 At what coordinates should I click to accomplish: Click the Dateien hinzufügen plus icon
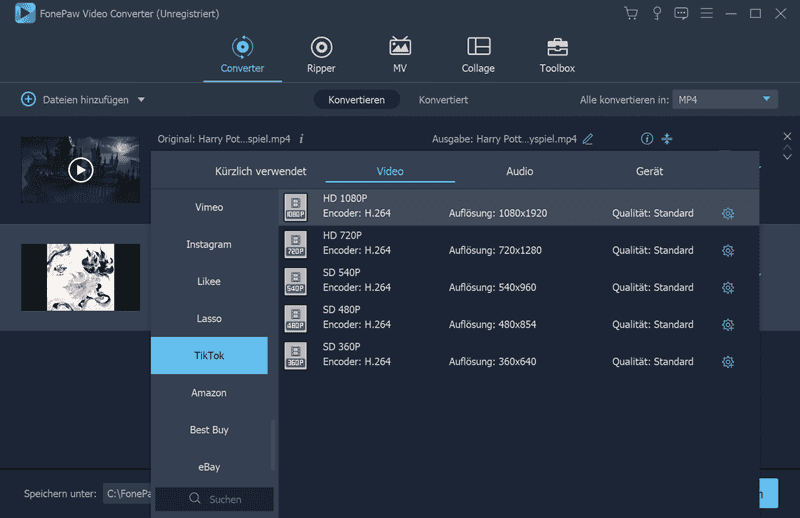coord(29,100)
